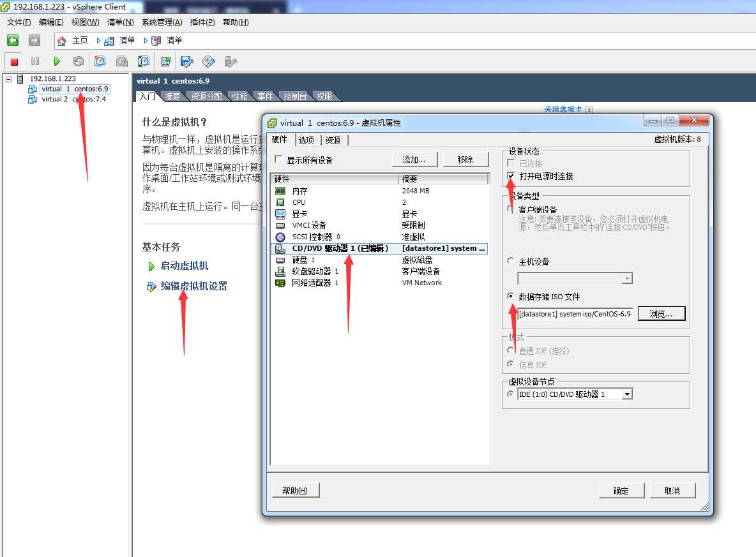
Task: Open the Administration menu
Action: [162, 22]
